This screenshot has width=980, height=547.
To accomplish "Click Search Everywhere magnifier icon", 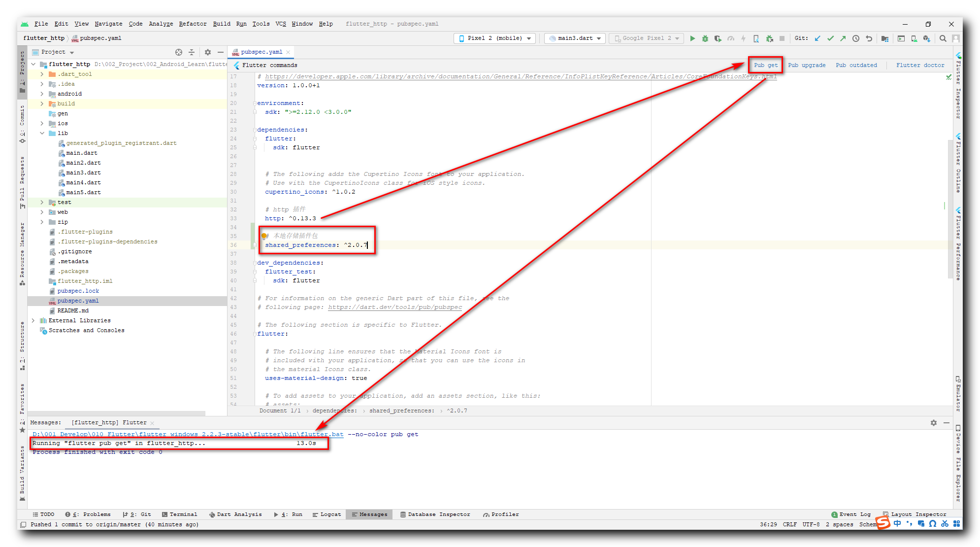I will tap(943, 38).
